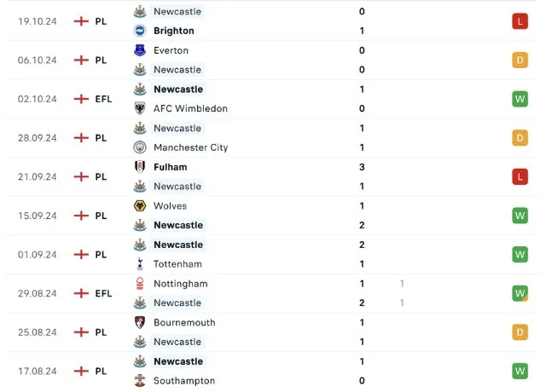Select the 15.09.24 match date
Screen dimensions: 546x392
pyautogui.click(x=38, y=216)
